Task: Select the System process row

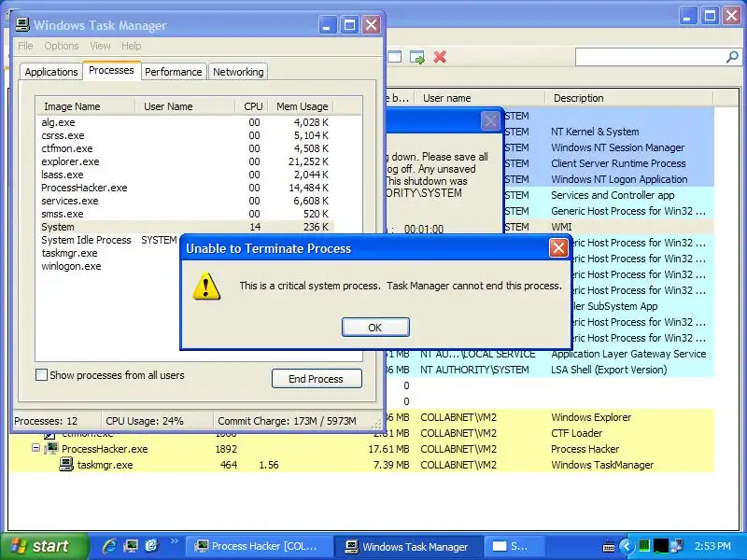Action: (185, 227)
